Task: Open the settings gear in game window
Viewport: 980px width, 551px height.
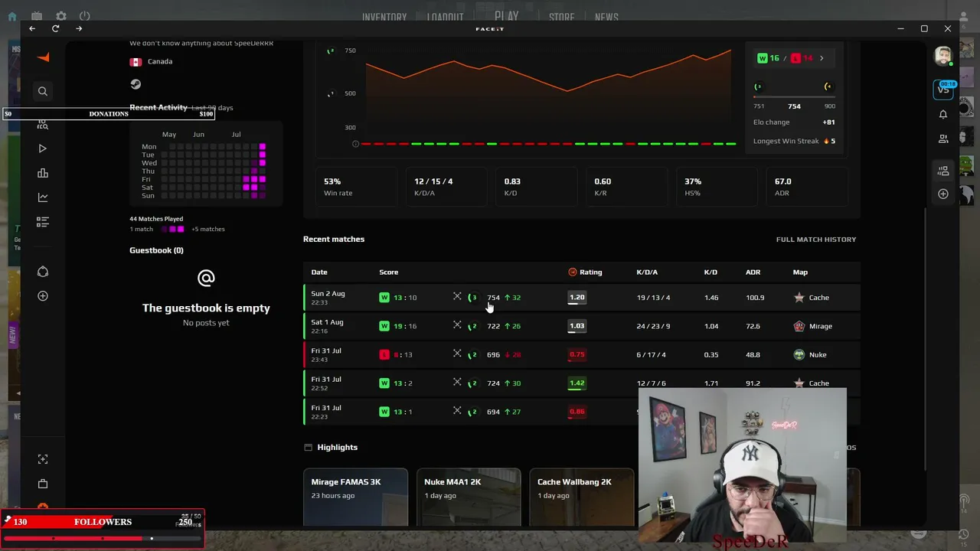Action: [61, 16]
